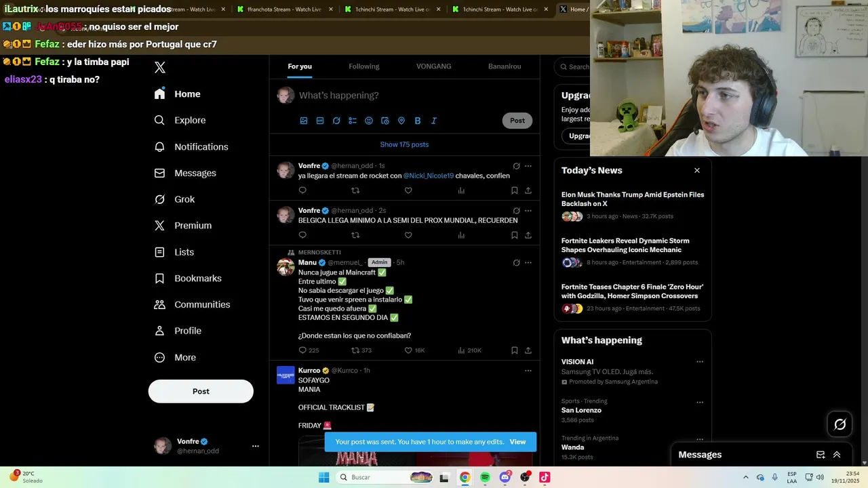868x488 pixels.
Task: Open more options for San Lorenzo trend
Action: pyautogui.click(x=700, y=403)
